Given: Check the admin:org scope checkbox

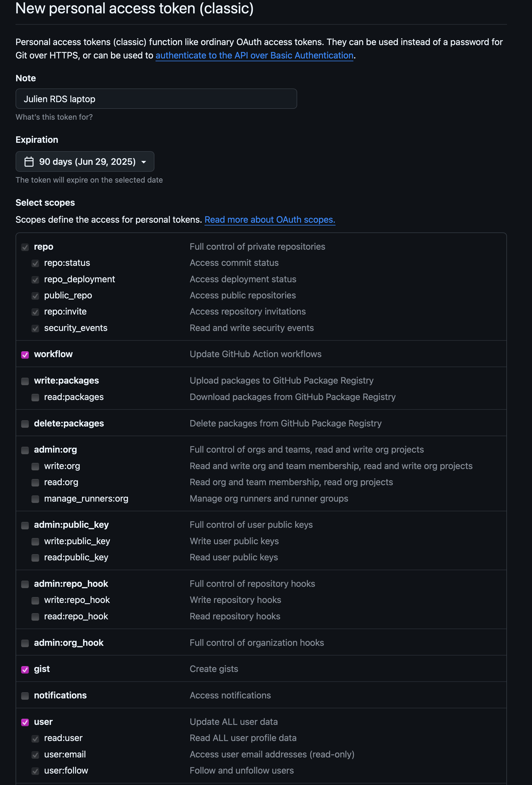Looking at the screenshot, I should pyautogui.click(x=25, y=450).
